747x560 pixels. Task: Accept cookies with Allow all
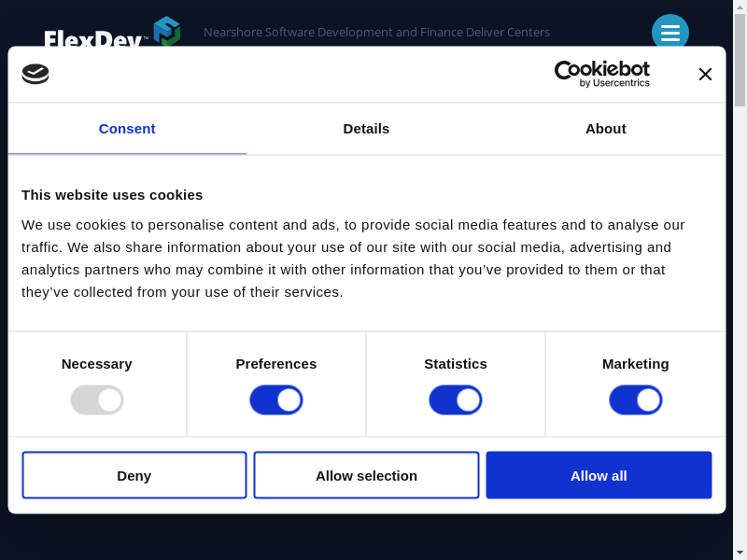pyautogui.click(x=599, y=476)
